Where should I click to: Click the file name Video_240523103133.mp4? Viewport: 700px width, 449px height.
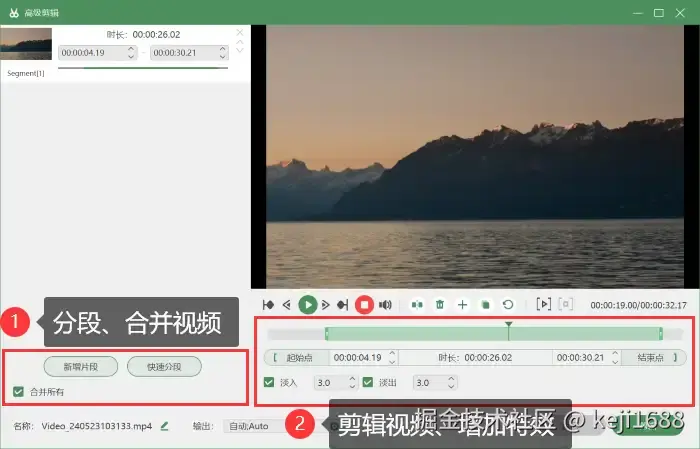pos(96,426)
